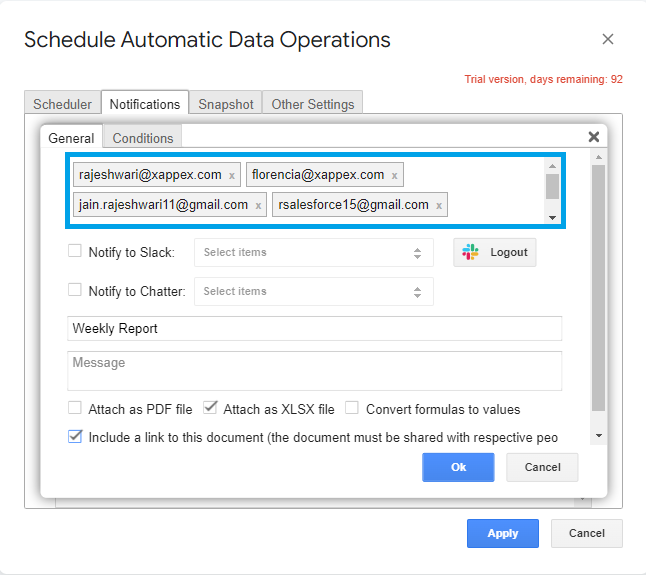Open the Chatter Select items dropdown

tap(314, 291)
